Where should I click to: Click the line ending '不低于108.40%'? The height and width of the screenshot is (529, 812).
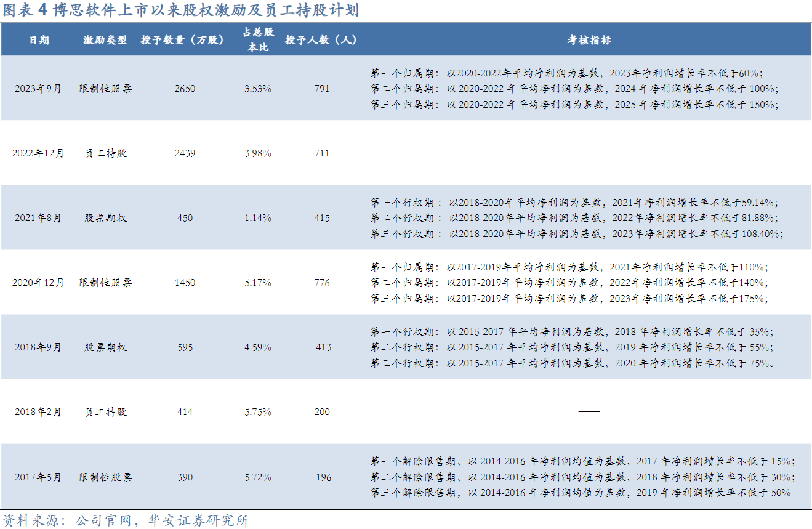click(577, 234)
